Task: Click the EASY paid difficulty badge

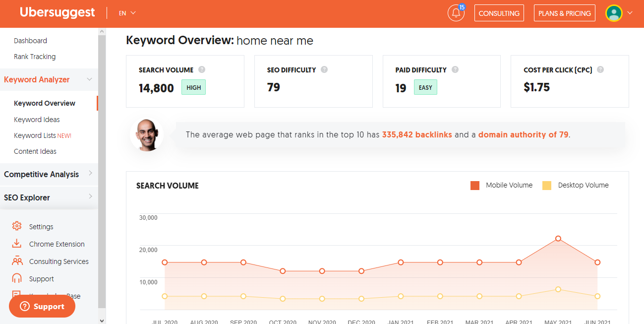Action: coord(425,87)
